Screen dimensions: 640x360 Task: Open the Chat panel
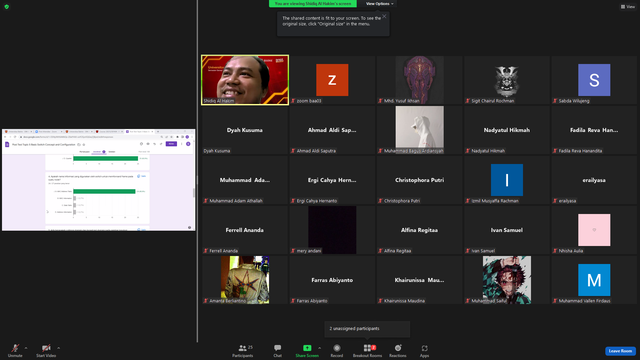[x=278, y=350]
